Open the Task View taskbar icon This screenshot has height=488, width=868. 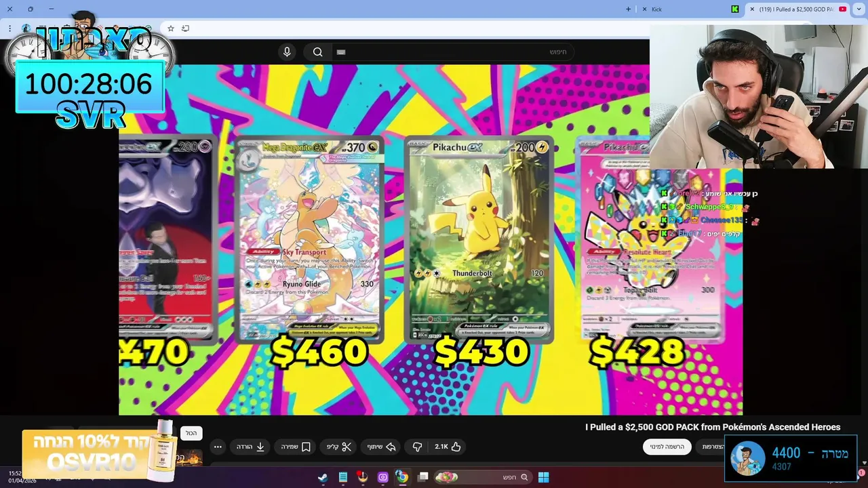[x=423, y=477]
